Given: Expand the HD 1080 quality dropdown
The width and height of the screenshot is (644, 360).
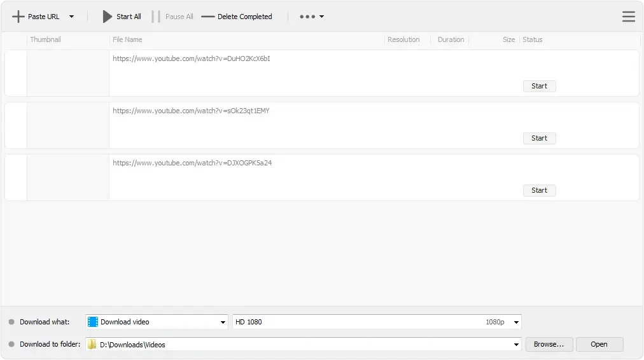Looking at the screenshot, I should click(516, 322).
